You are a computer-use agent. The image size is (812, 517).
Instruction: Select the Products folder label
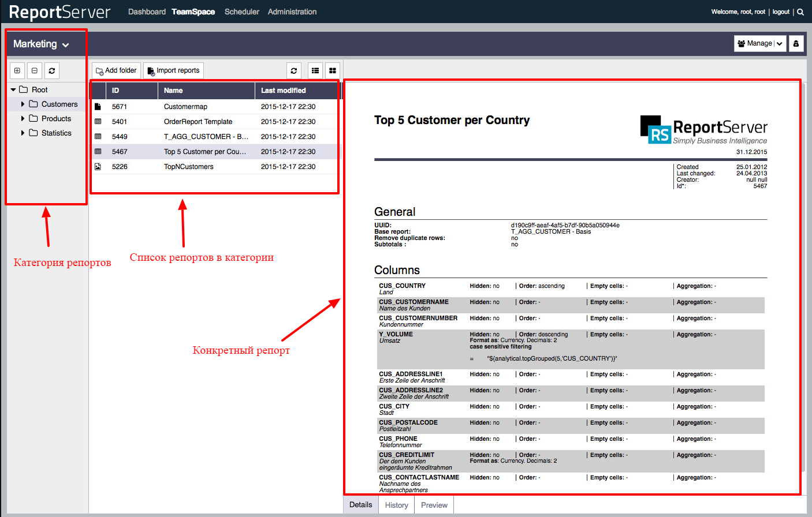coord(57,118)
